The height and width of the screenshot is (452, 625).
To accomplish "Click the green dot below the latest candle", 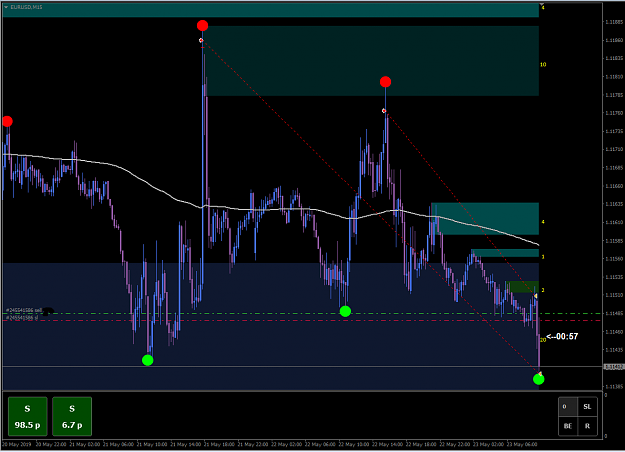I will click(x=539, y=379).
